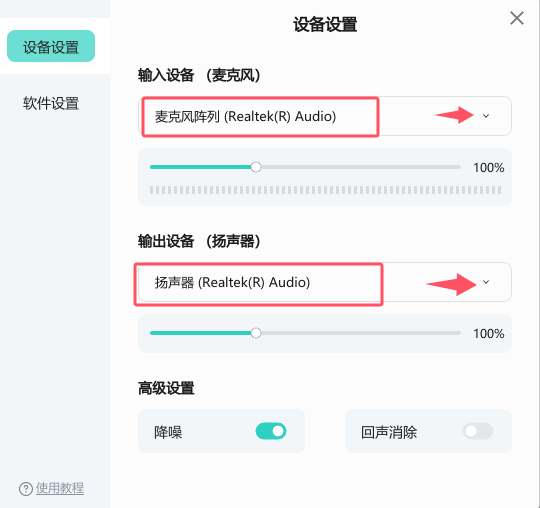Click the microphone input level meter bar
Screen dimensions: 540x508
tap(325, 190)
